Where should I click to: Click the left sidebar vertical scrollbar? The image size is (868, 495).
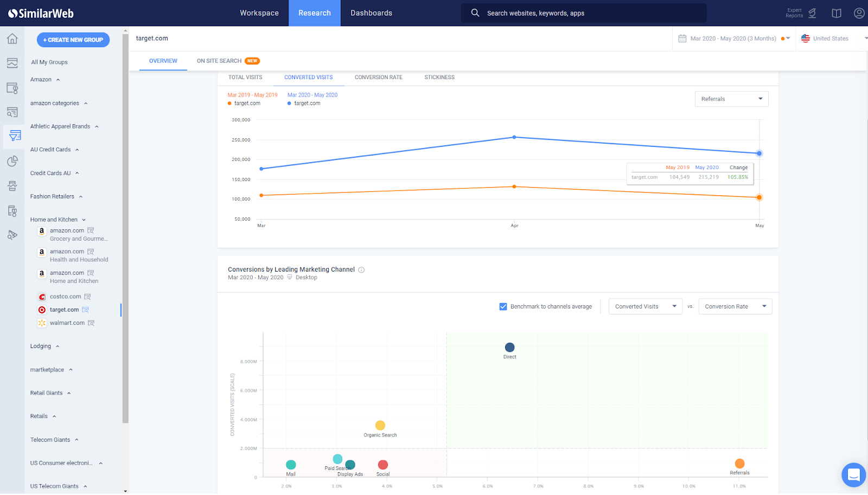point(125,228)
